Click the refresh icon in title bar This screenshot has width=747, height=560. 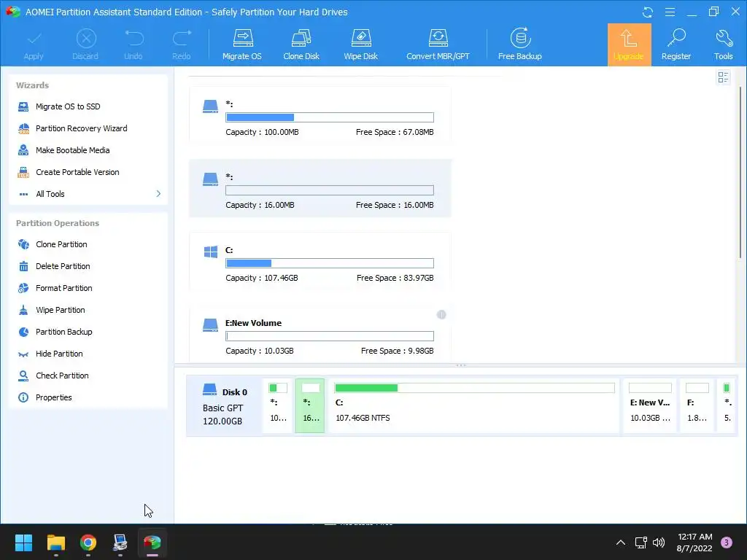tap(648, 12)
